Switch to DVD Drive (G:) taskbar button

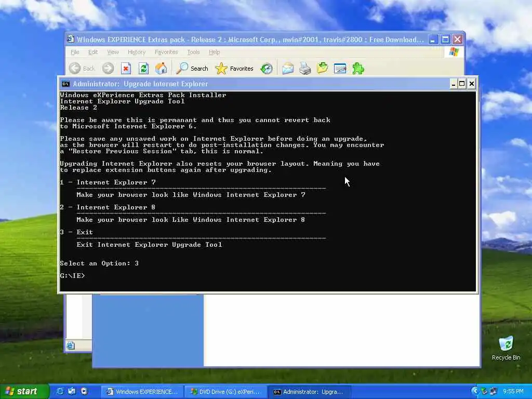tap(225, 392)
